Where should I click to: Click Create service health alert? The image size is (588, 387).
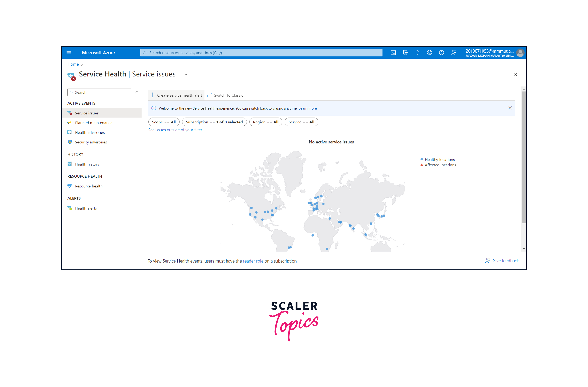pyautogui.click(x=176, y=95)
